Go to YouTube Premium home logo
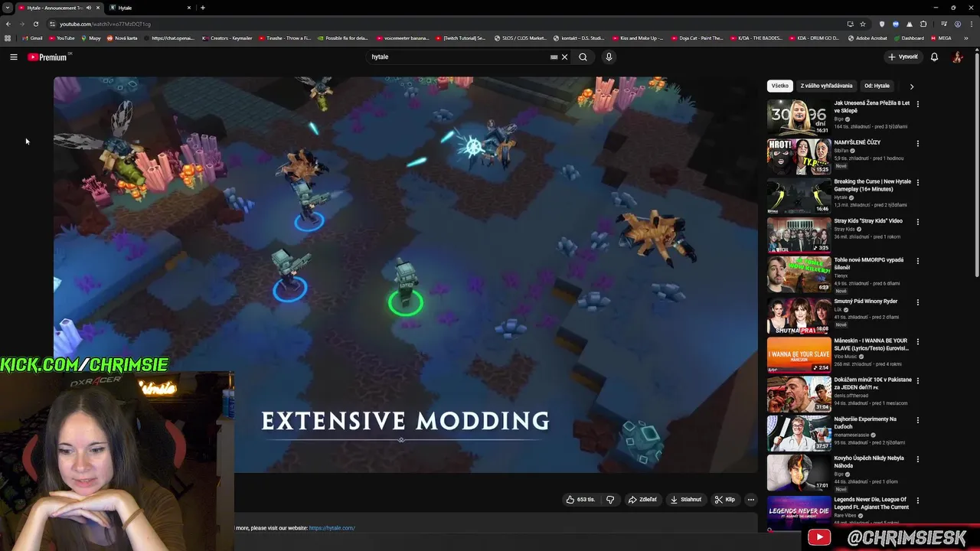 tap(48, 57)
